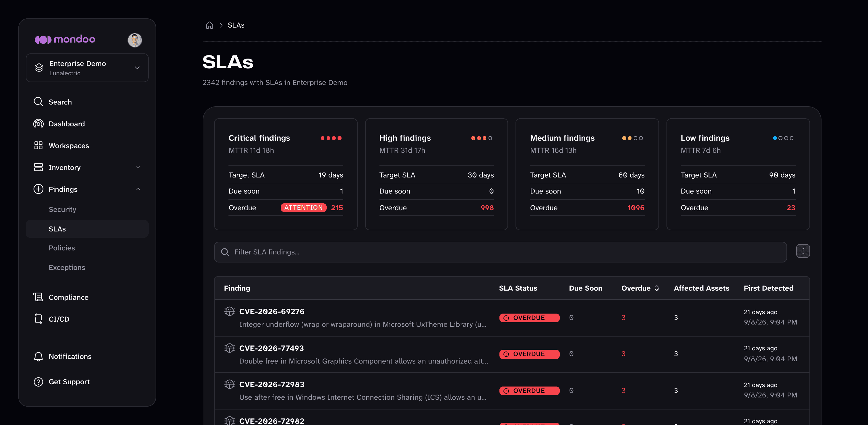Image resolution: width=868 pixels, height=425 pixels.
Task: Click the Get Support help icon
Action: [38, 382]
